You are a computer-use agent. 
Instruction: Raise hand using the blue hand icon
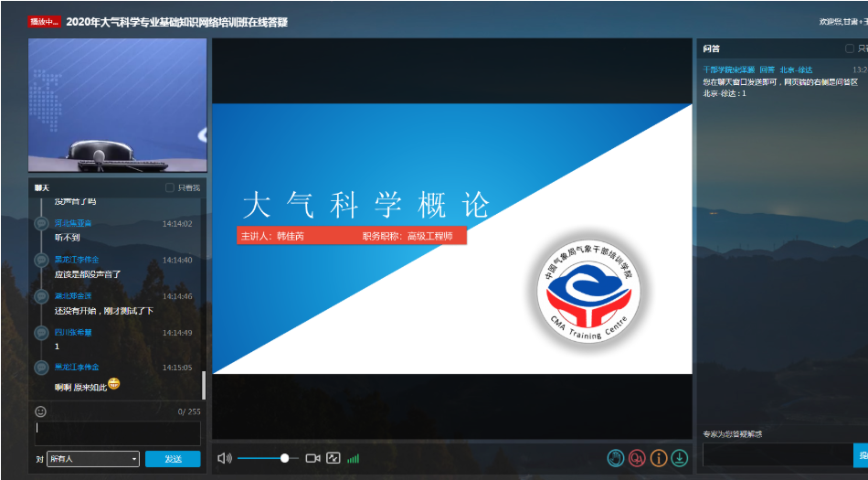(616, 458)
